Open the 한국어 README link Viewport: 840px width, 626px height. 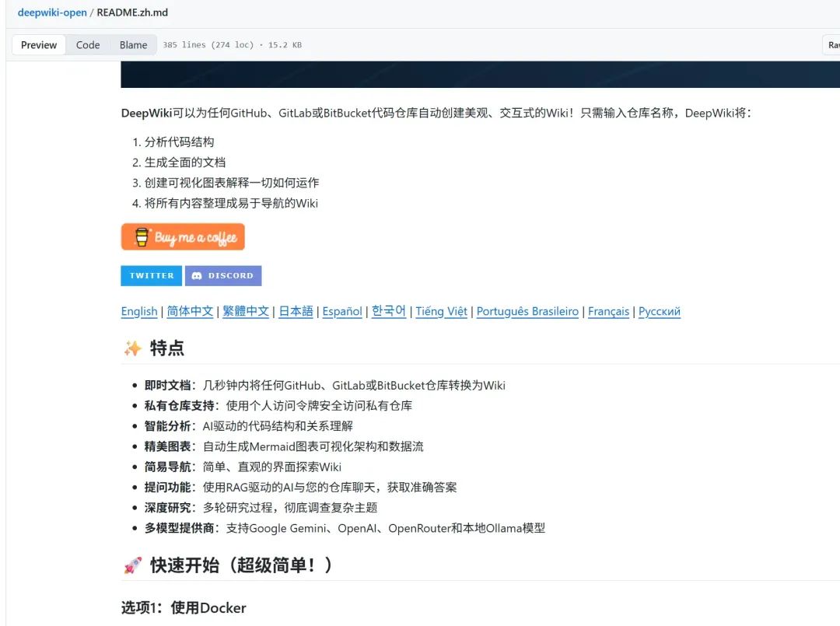coord(389,311)
